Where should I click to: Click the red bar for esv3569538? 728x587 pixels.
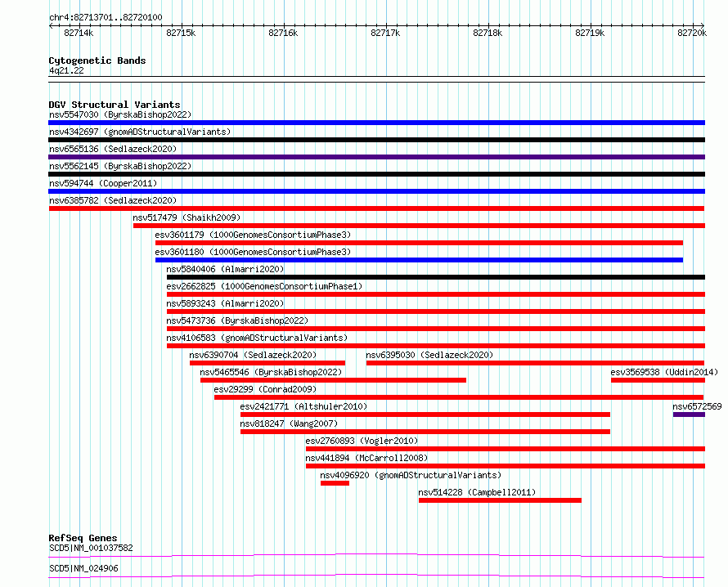[x=658, y=380]
